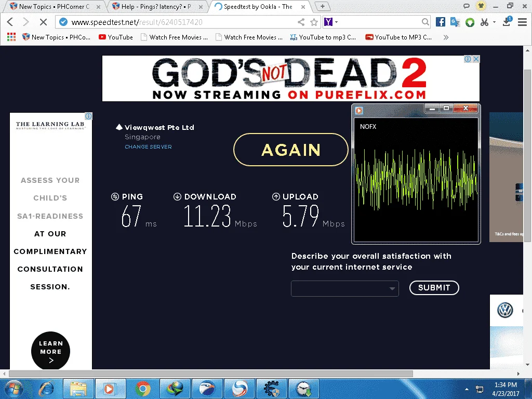
Task: Go back to the previous page
Action: point(10,22)
